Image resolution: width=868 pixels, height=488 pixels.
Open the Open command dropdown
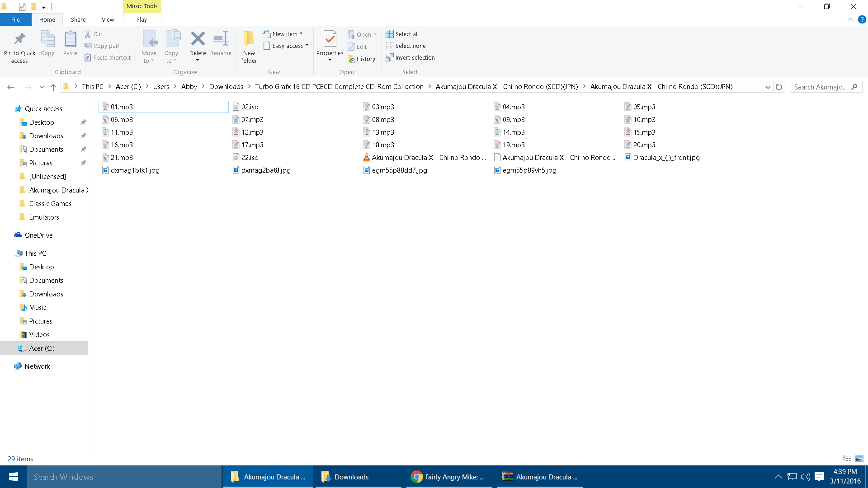coord(362,34)
